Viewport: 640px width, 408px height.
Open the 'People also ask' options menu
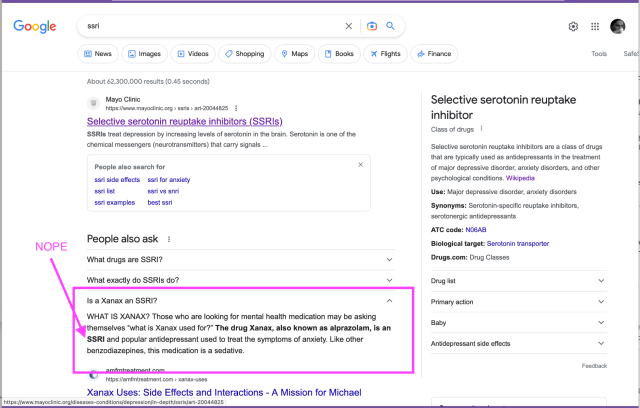tap(169, 239)
